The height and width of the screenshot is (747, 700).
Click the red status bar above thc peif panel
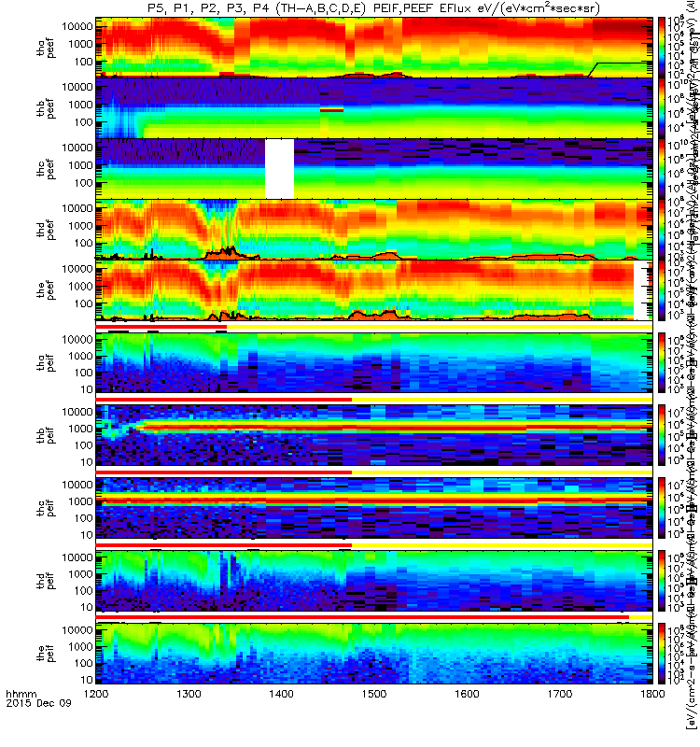pos(224,472)
